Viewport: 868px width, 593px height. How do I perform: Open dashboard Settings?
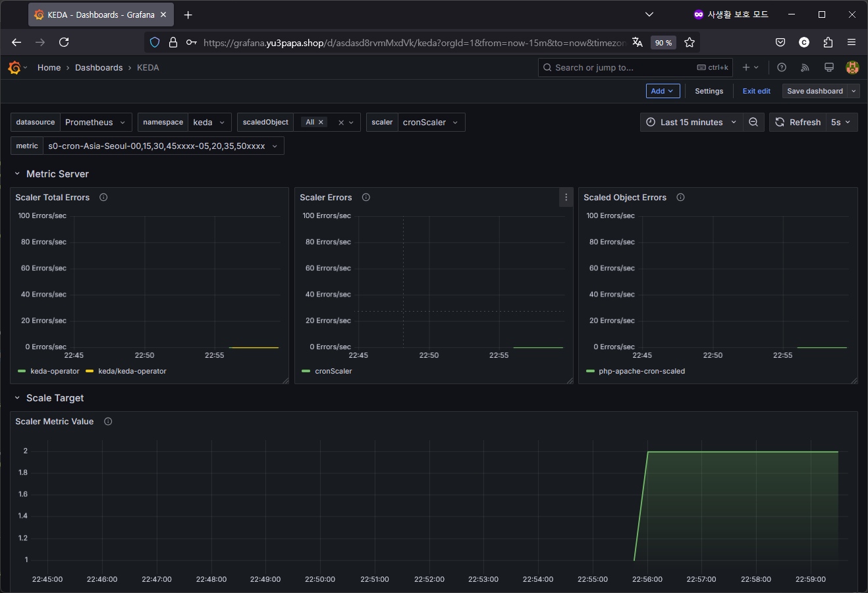[709, 91]
